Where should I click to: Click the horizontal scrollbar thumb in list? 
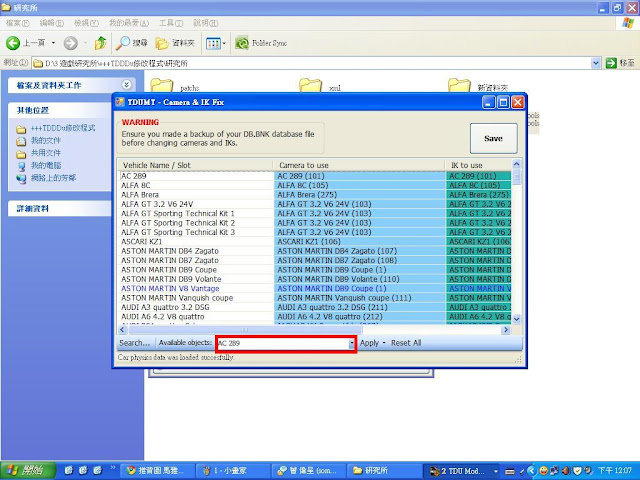[244, 329]
